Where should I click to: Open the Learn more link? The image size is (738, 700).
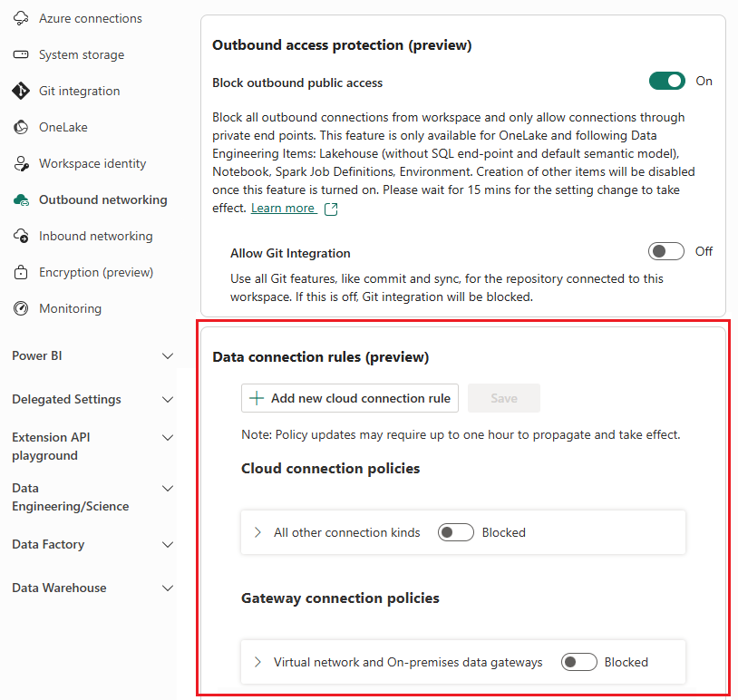(283, 209)
